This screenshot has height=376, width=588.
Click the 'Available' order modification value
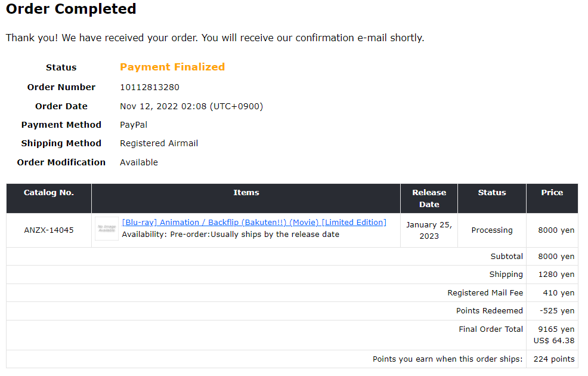[139, 162]
